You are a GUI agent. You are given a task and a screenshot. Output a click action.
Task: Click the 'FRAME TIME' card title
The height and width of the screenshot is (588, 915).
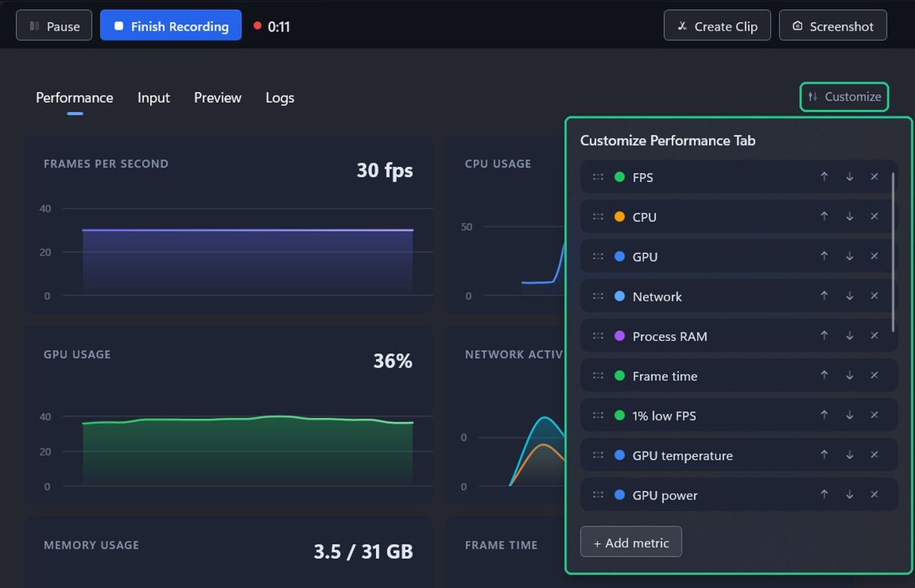(x=501, y=545)
